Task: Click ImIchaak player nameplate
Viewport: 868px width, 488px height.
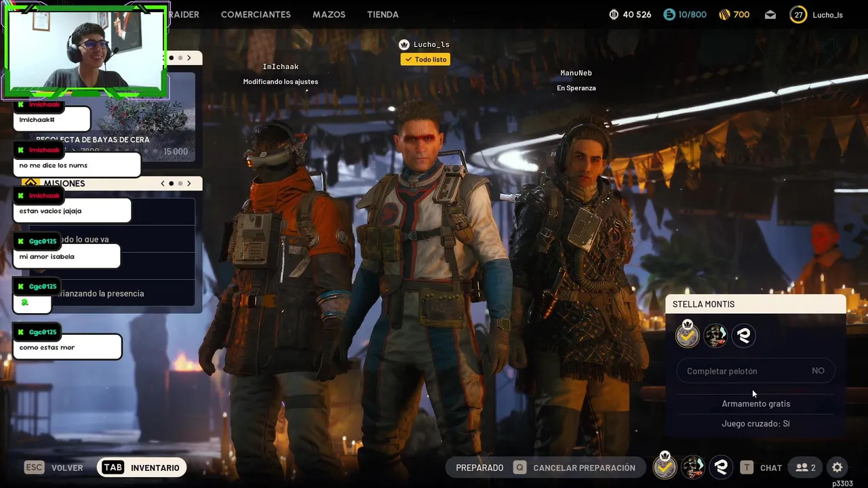Action: (x=281, y=66)
